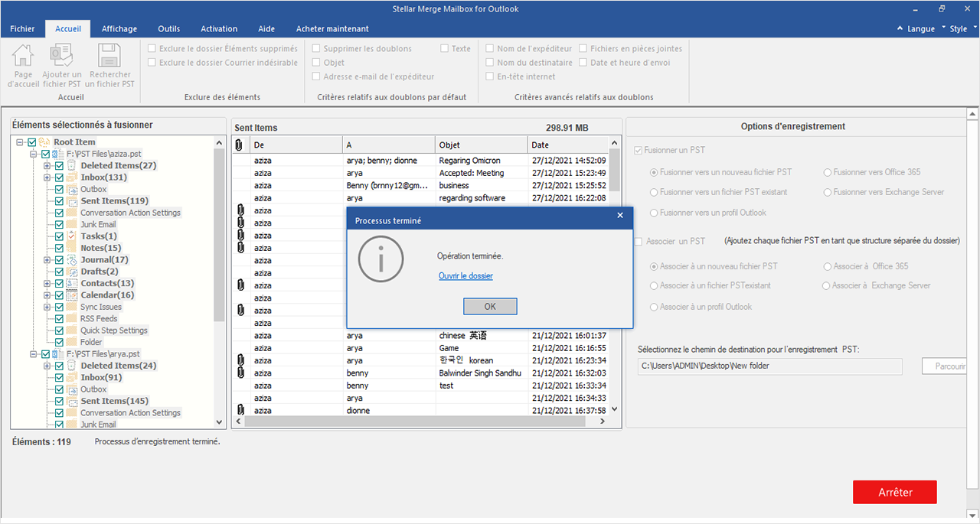This screenshot has height=524, width=980.
Task: Expand the Inbox(131) folder
Action: pos(47,177)
